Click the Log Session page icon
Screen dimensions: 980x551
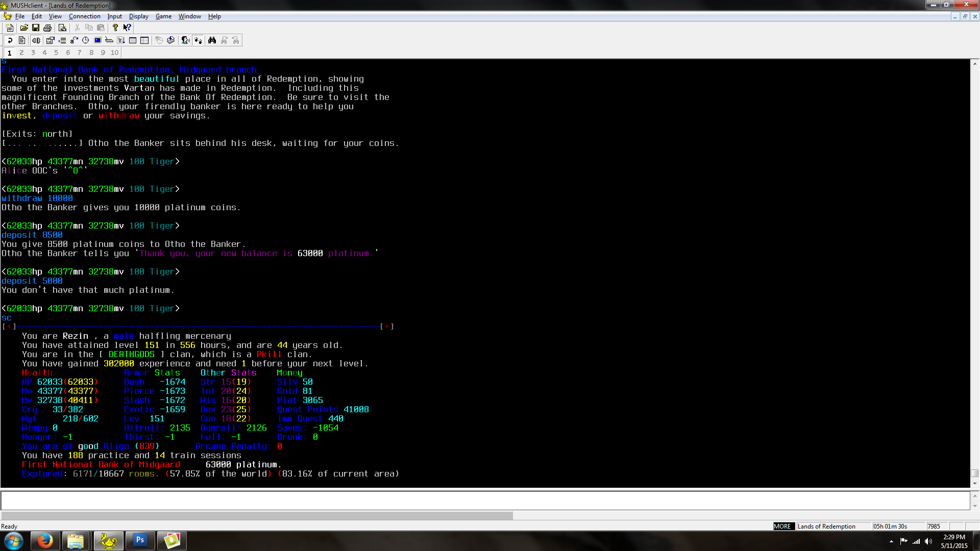coord(22,40)
